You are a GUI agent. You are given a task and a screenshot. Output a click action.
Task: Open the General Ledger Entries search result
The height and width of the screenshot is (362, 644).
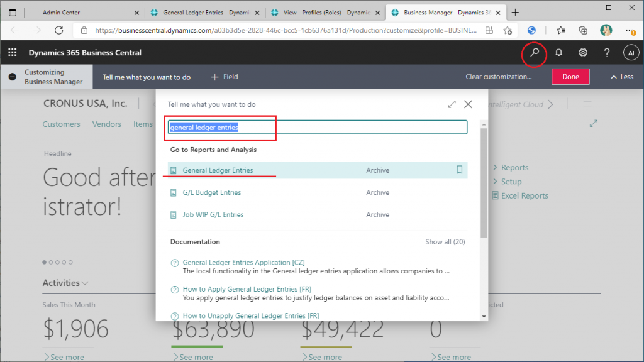[218, 170]
